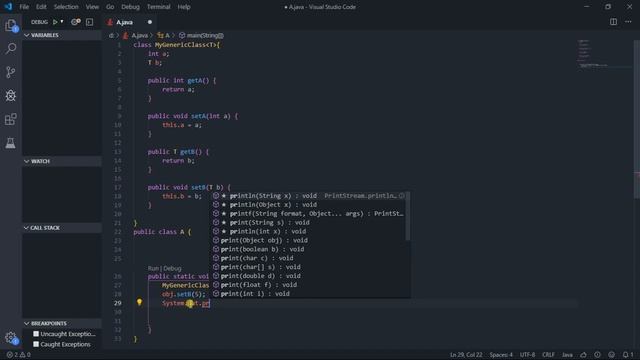Open the Search view in activity bar
The height and width of the screenshot is (360, 640).
[11, 49]
